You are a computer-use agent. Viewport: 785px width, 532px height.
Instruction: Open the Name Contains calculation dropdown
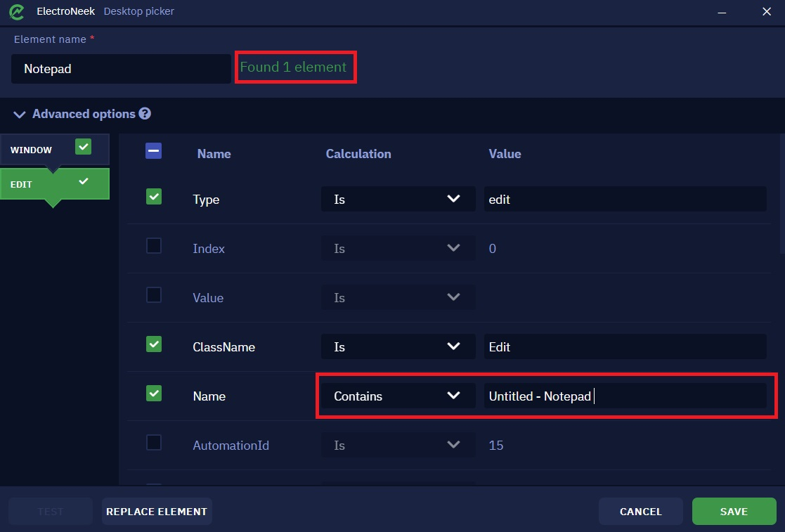point(398,396)
